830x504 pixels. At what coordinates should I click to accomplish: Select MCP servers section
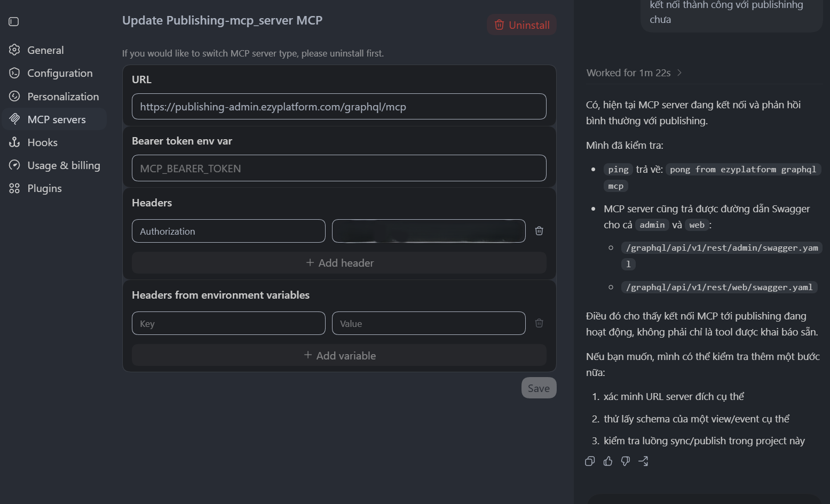coord(54,119)
